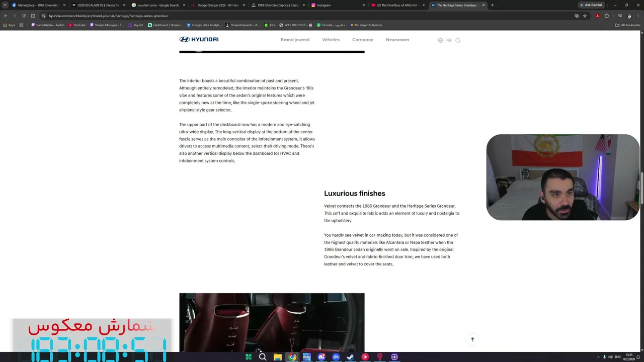Image resolution: width=644 pixels, height=362 pixels.
Task: Switch to the vauxhall corsa Google Search tab
Action: [158, 5]
